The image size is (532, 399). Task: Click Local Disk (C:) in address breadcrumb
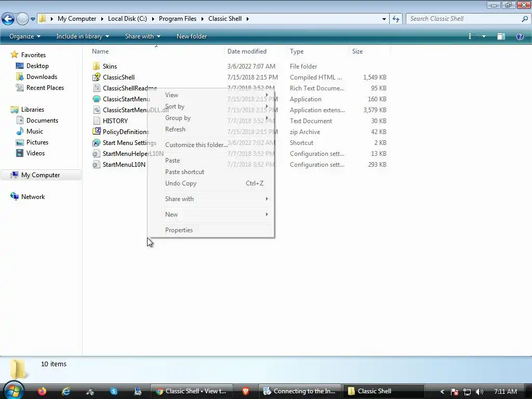tap(127, 19)
